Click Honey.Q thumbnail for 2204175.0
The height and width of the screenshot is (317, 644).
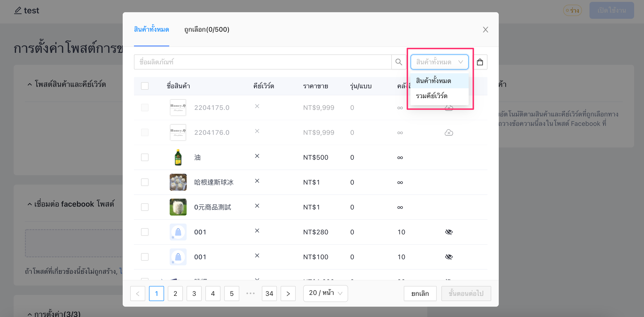pos(178,108)
